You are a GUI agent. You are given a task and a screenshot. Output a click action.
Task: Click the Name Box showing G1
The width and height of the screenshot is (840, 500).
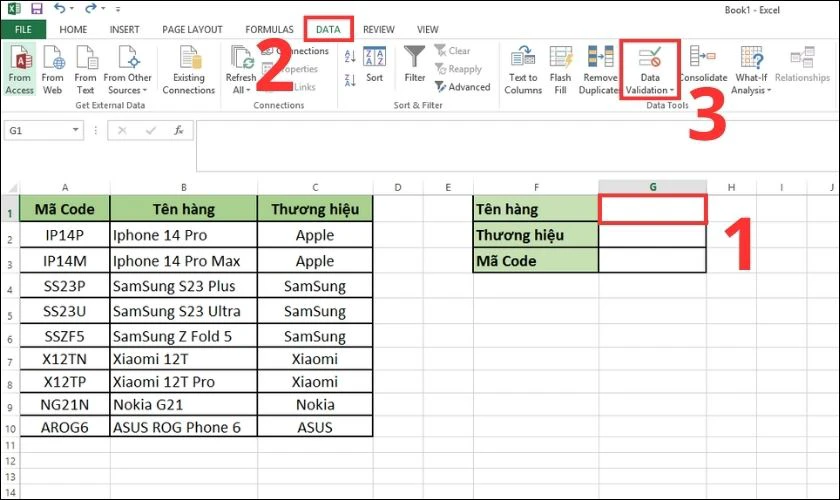(36, 130)
